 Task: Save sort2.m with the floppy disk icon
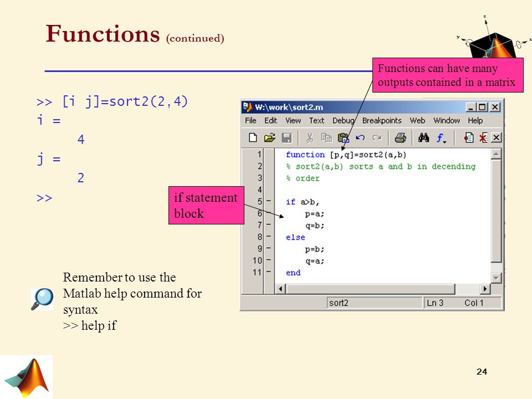pos(287,138)
